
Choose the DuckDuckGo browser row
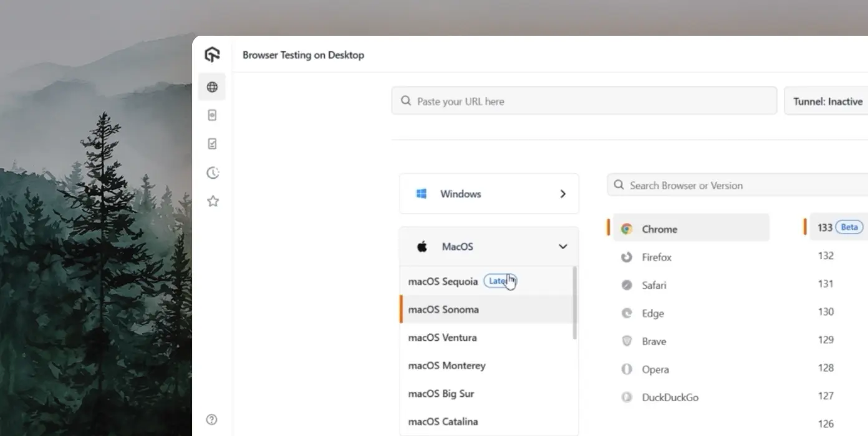691,397
